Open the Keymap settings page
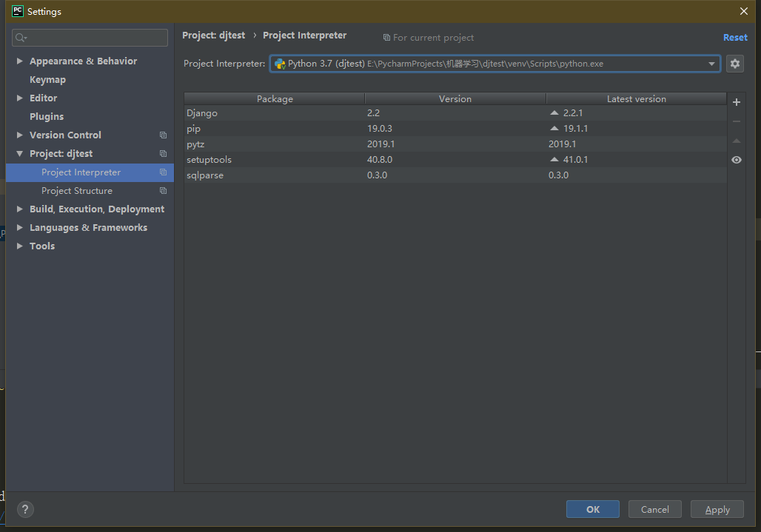761x532 pixels. coord(47,79)
